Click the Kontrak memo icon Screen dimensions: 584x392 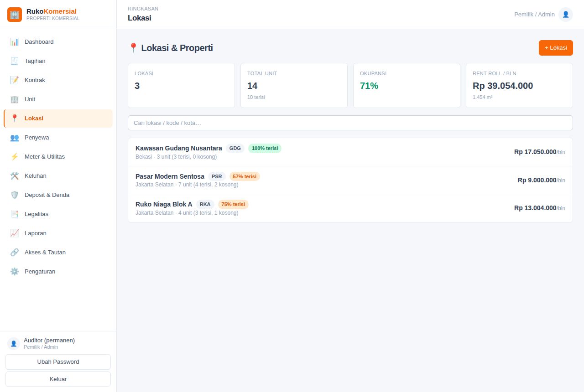click(x=15, y=80)
